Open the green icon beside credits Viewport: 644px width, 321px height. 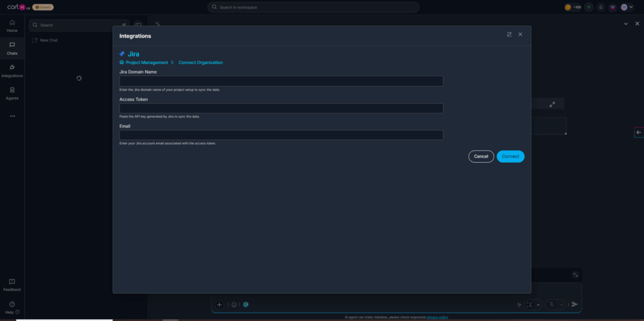click(589, 7)
